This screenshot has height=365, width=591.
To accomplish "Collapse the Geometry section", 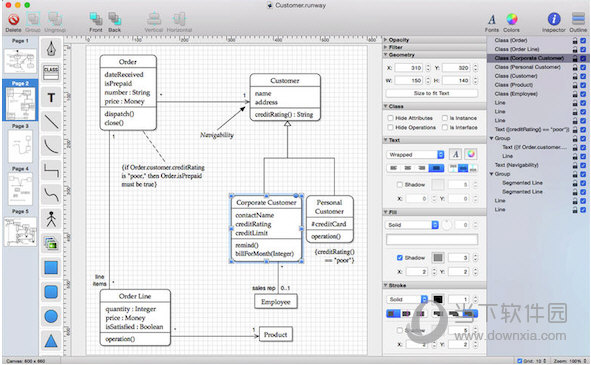I will point(386,55).
